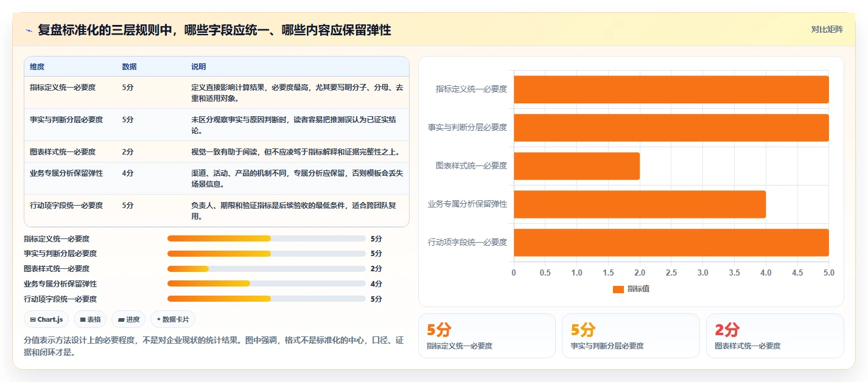Select the 进度 tag chip
This screenshot has height=382, width=868.
128,319
